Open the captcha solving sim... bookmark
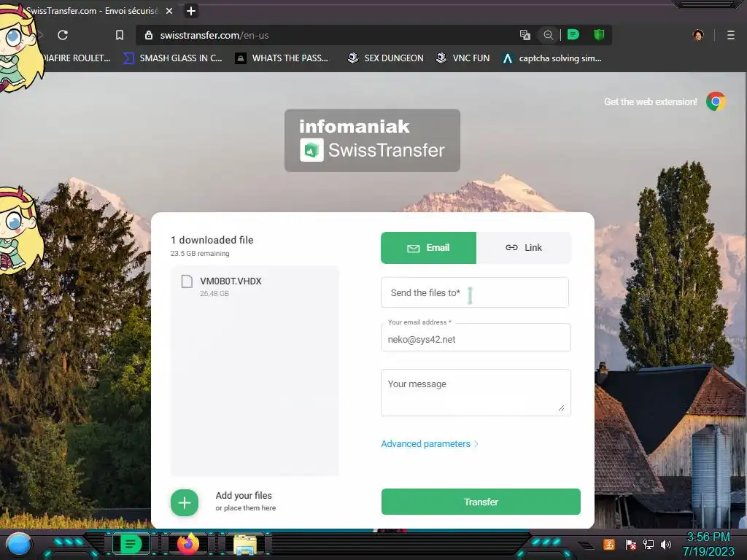The image size is (747, 560). (x=553, y=58)
